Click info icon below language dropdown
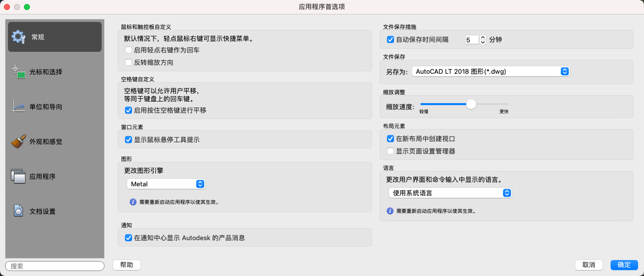Image resolution: width=644 pixels, height=276 pixels. [x=390, y=211]
